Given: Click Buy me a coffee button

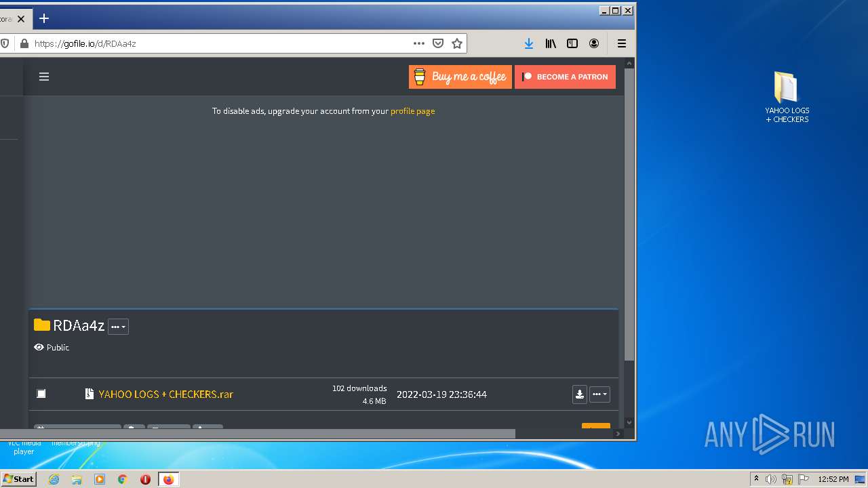Looking at the screenshot, I should [x=460, y=77].
